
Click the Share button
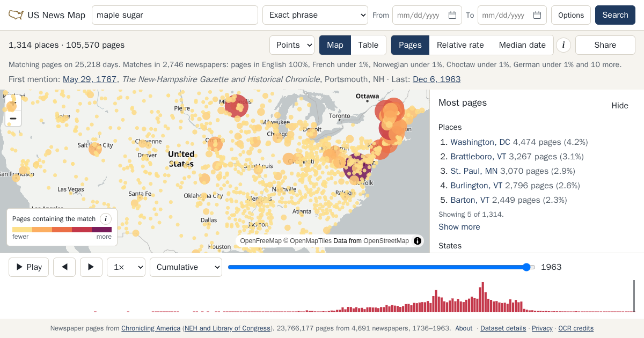tap(605, 45)
